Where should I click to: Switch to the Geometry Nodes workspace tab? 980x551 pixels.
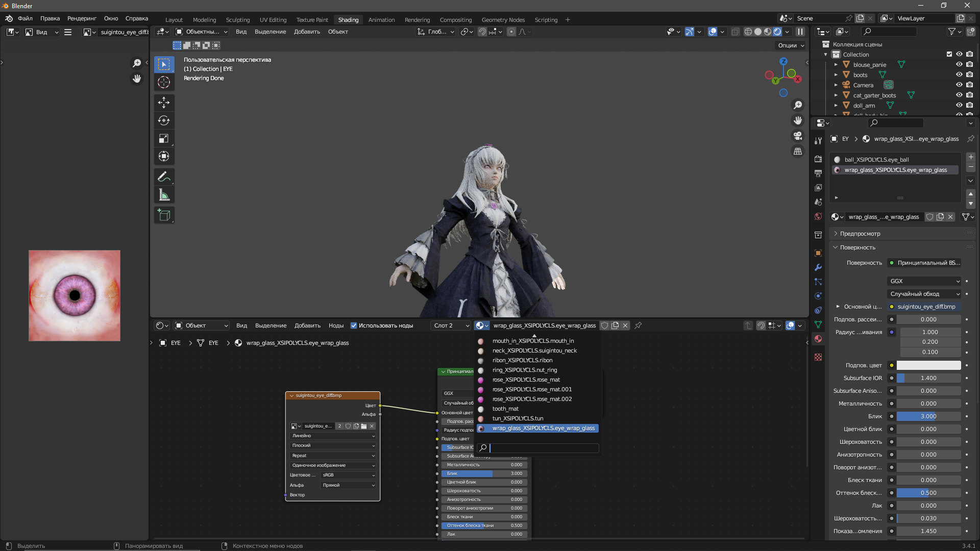pyautogui.click(x=503, y=20)
